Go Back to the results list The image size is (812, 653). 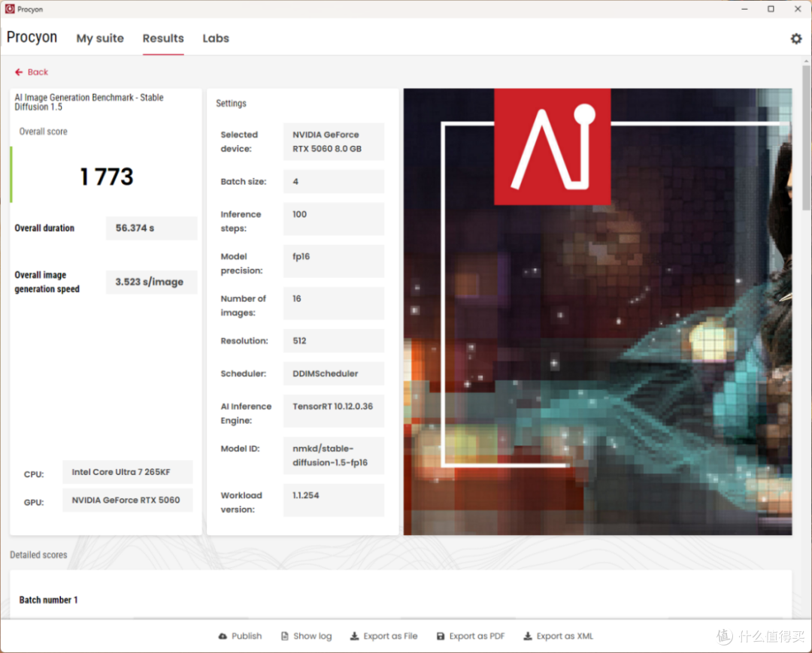click(32, 72)
